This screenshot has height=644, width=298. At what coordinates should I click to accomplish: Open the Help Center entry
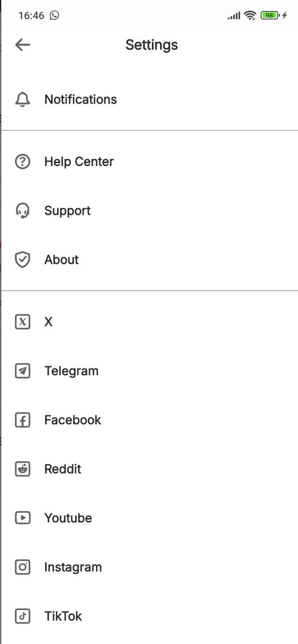tap(79, 162)
